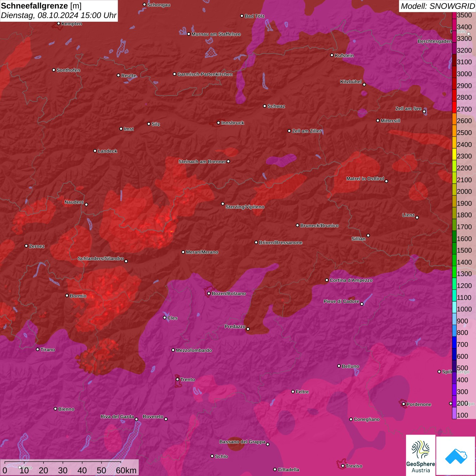Select the Innsbruck city label

click(233, 123)
